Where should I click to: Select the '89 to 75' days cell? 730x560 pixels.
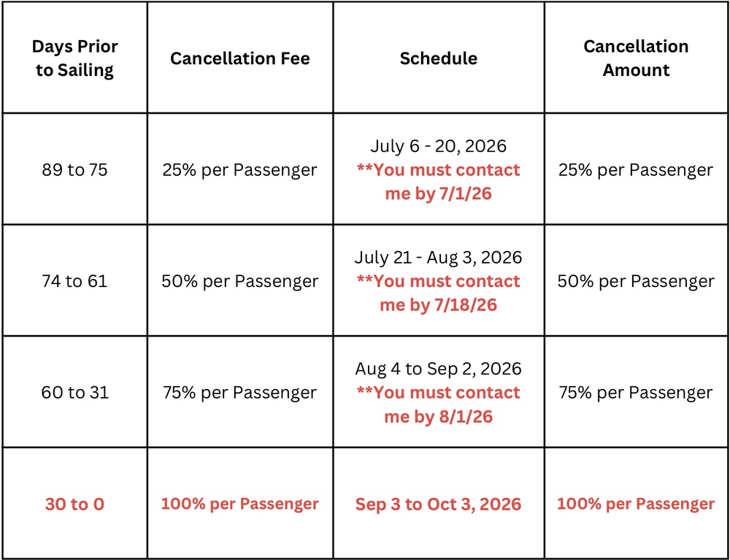(74, 170)
